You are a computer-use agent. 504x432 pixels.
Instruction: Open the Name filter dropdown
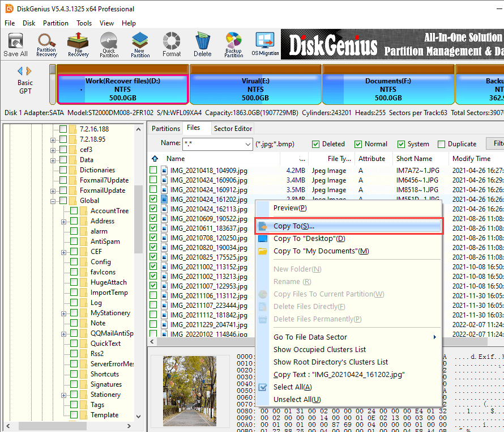[247, 144]
